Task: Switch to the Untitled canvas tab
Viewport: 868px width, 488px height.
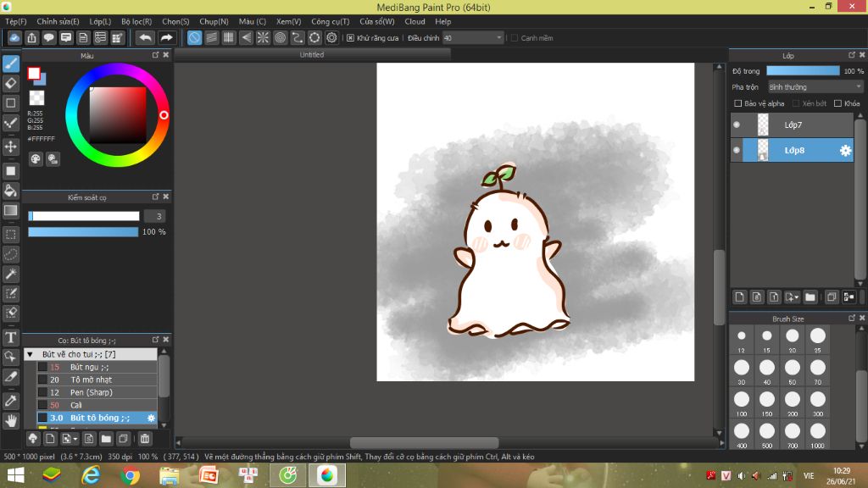Action: (312, 55)
